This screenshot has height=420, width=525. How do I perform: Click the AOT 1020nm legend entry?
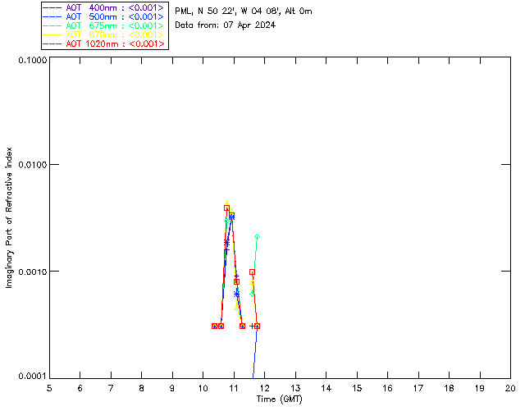point(103,43)
